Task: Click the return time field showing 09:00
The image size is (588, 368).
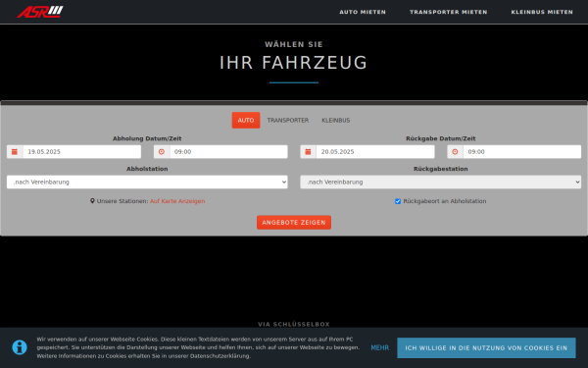Action: point(522,152)
